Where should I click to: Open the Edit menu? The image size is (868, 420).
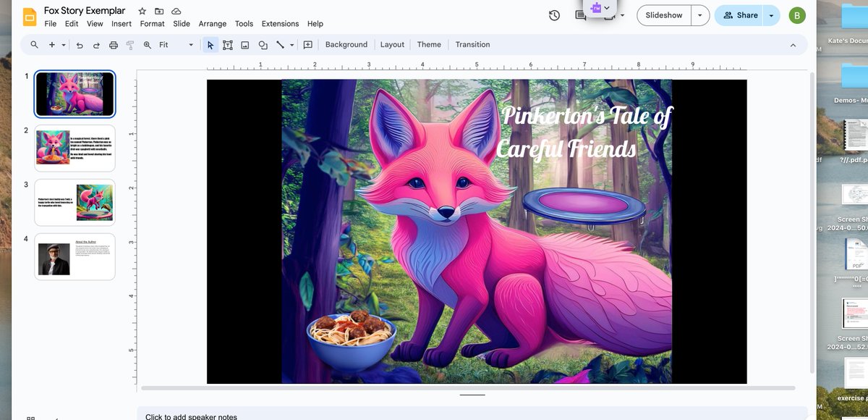tap(72, 24)
